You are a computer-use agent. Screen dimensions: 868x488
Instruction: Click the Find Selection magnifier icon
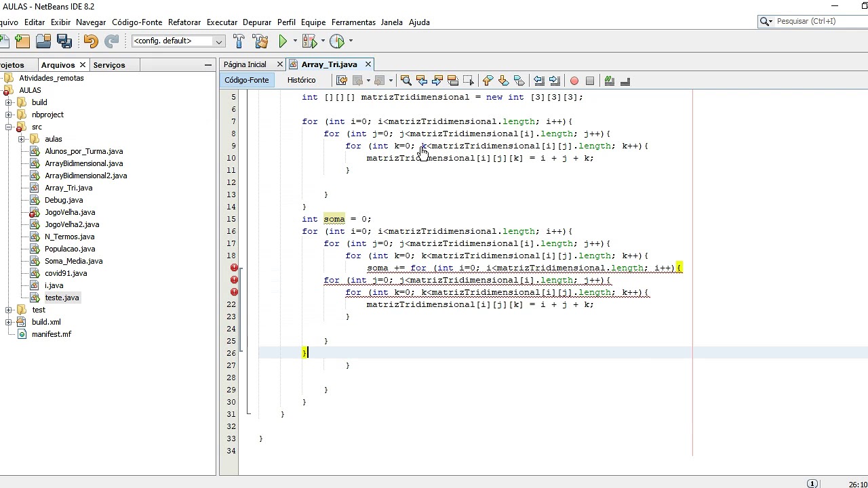406,81
